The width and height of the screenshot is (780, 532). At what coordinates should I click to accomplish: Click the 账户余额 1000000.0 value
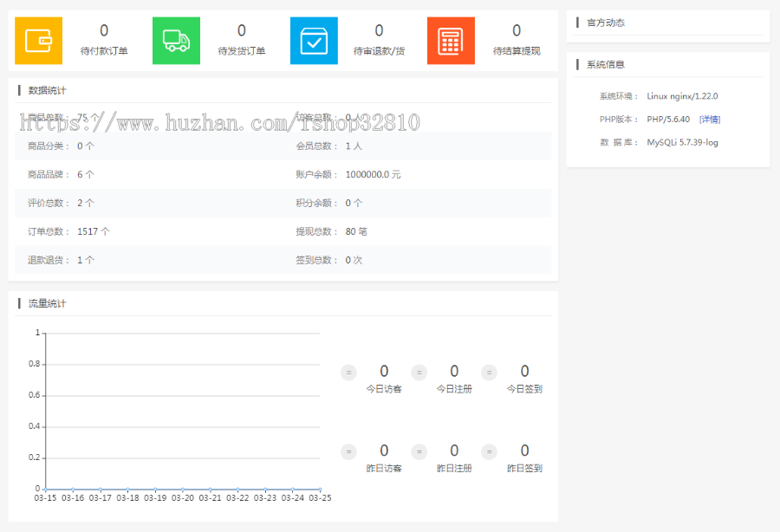pyautogui.click(x=373, y=174)
